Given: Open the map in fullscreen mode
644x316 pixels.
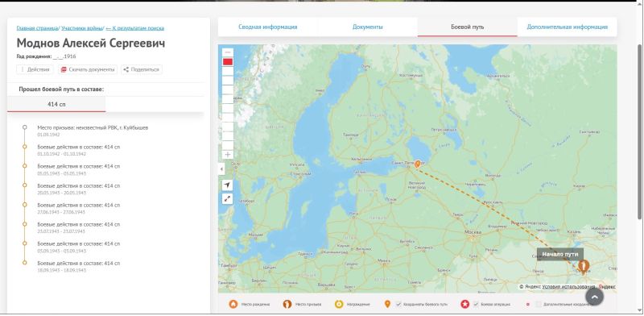Looking at the screenshot, I should 227,199.
